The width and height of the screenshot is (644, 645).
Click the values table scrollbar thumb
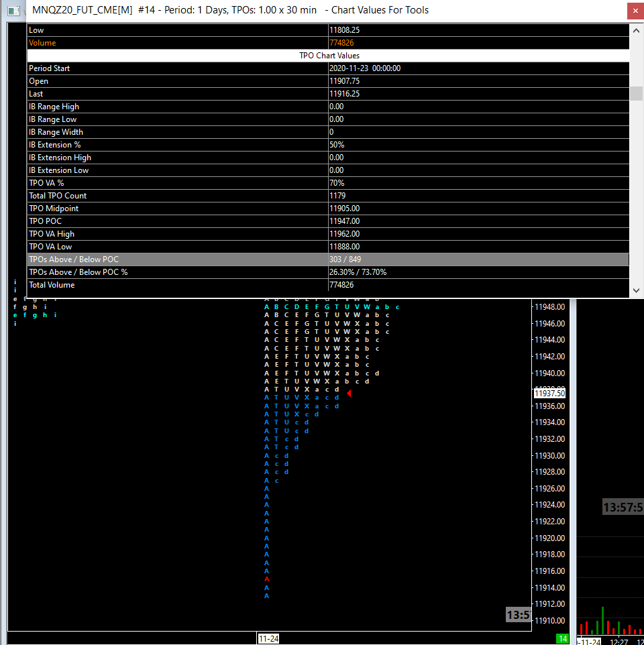(x=636, y=93)
